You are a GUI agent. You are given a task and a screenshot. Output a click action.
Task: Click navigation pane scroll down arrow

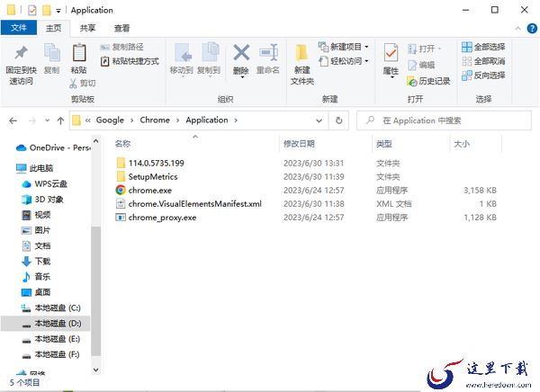pyautogui.click(x=96, y=370)
